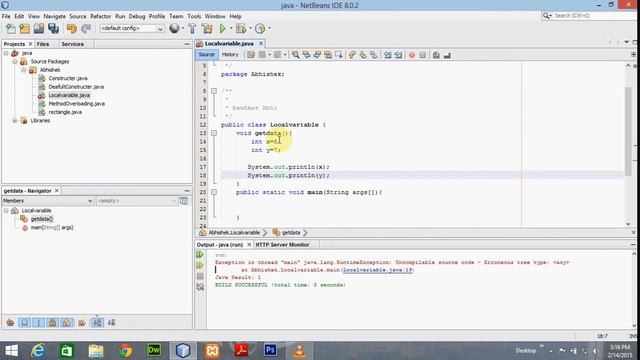The image size is (640, 360).
Task: Collapse the Source Packages tree node
Action: pos(15,62)
